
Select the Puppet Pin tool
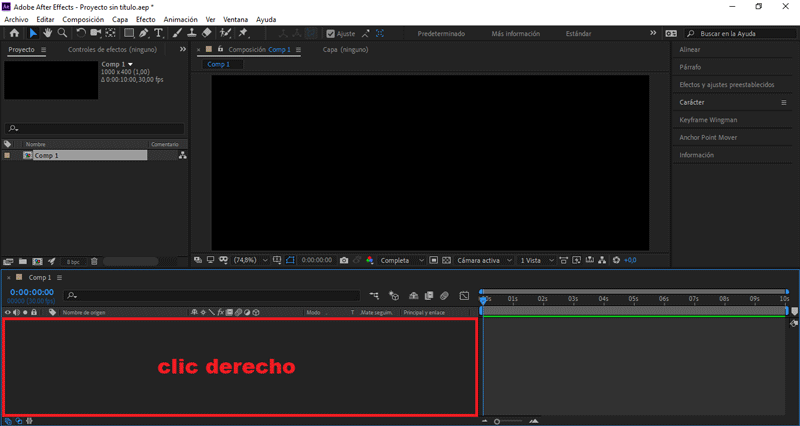coord(243,33)
